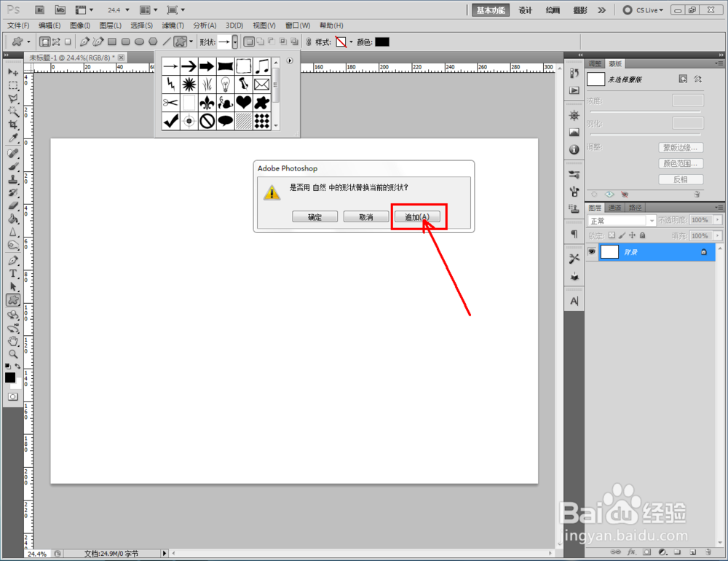Pick the no-entry sign shape

click(207, 121)
